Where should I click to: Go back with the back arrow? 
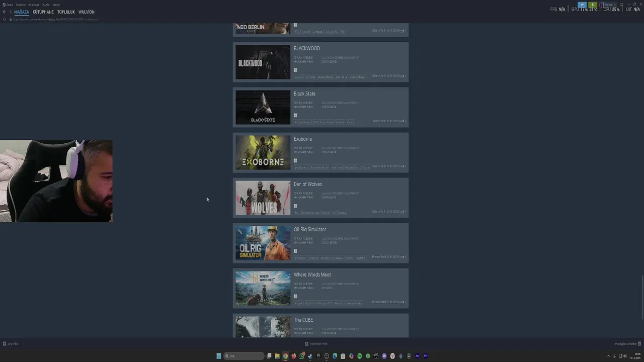(4, 12)
